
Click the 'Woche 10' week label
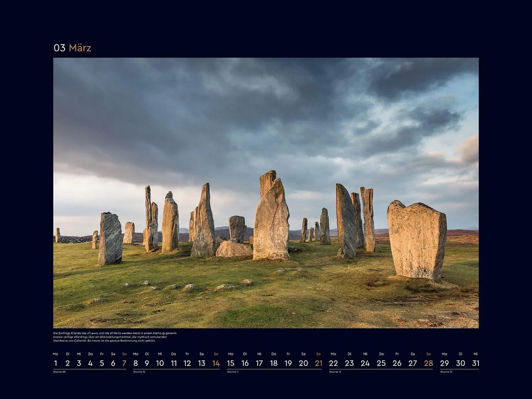pyautogui.click(x=139, y=372)
